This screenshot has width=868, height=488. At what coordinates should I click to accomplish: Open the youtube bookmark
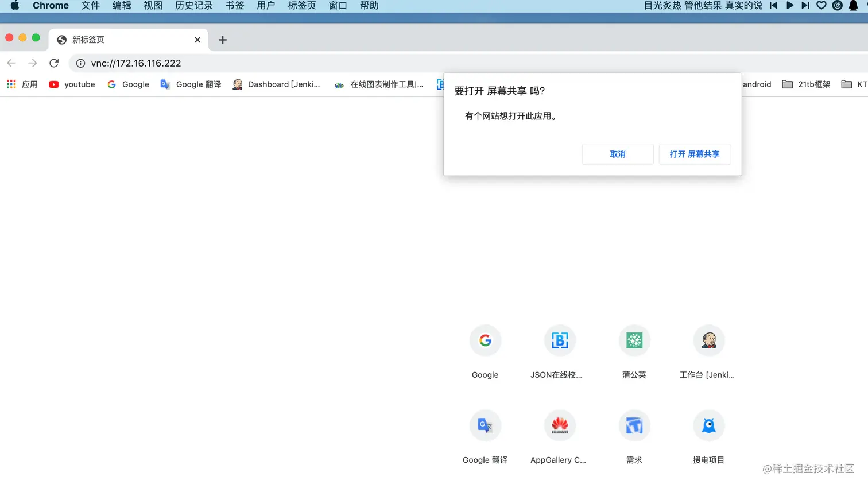click(x=72, y=84)
